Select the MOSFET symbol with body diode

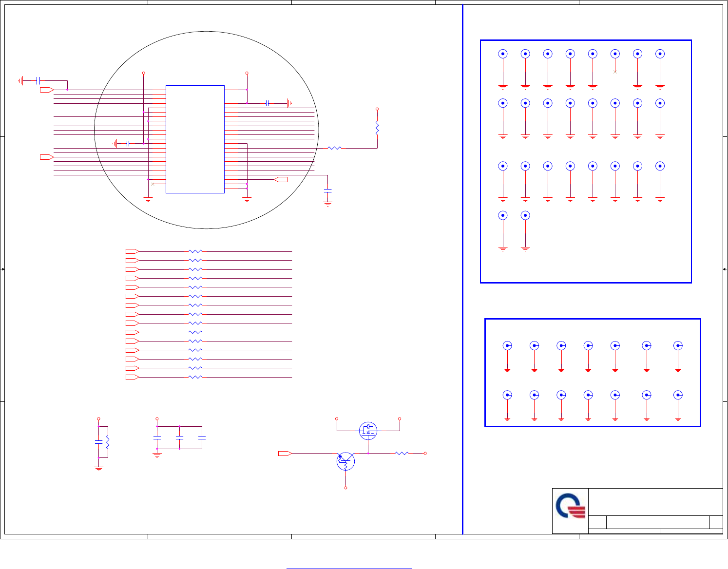[x=368, y=431]
